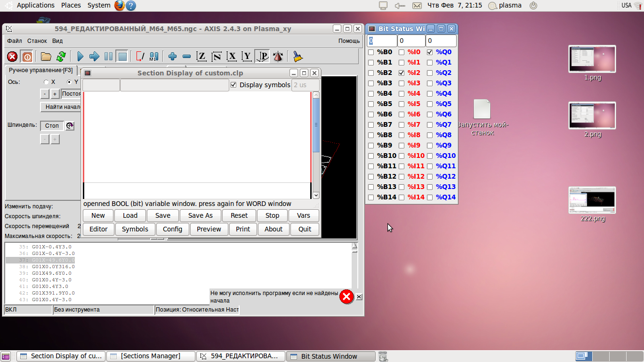Open the Вид menu
The image size is (644, 362).
57,41
